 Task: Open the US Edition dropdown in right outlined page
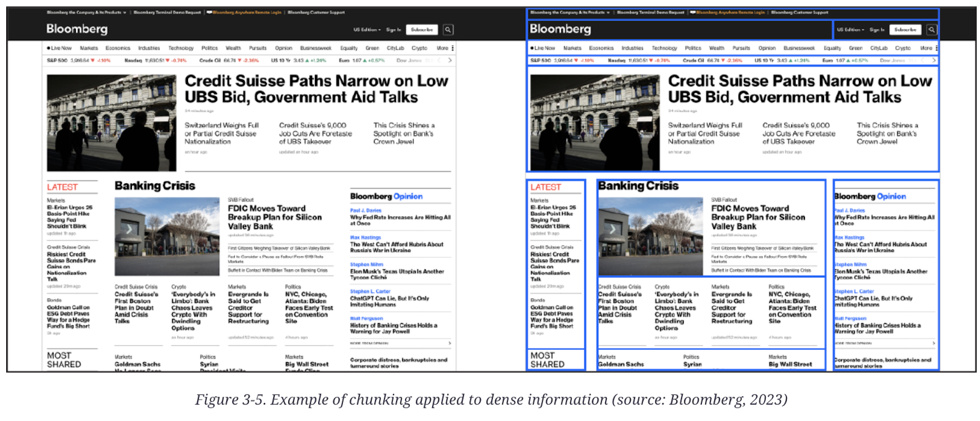tap(850, 29)
